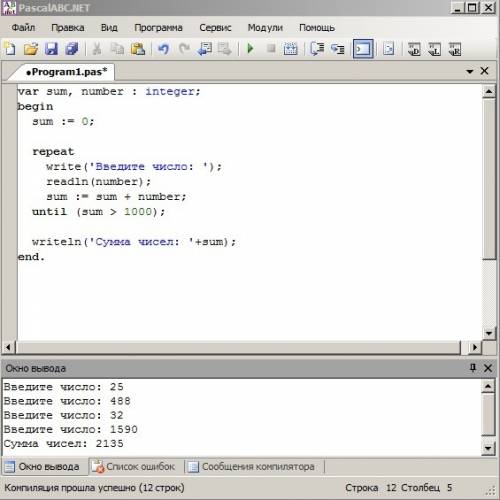Open the Сервис menu

(215, 28)
